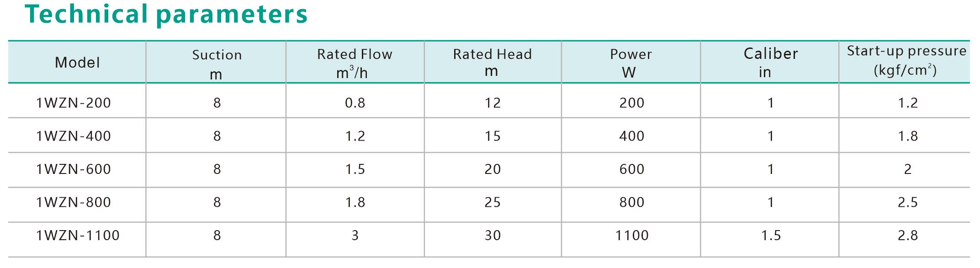
Task: Select the Model column header
Action: tap(77, 63)
